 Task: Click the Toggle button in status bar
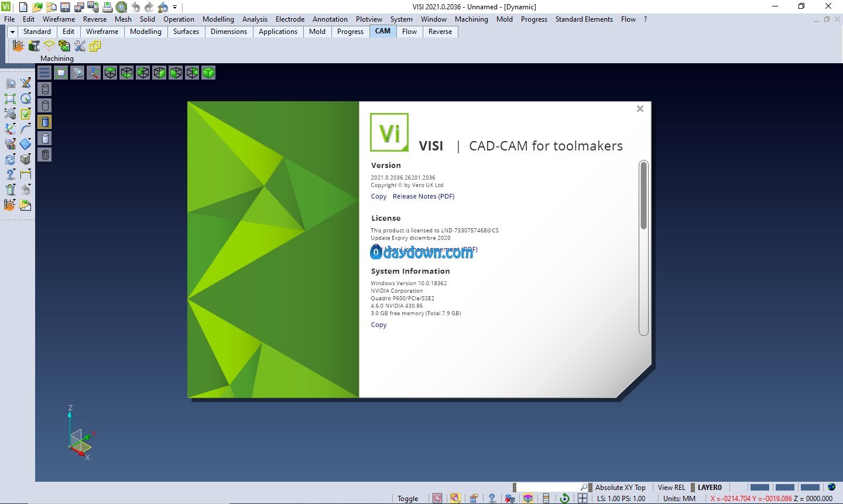(407, 499)
